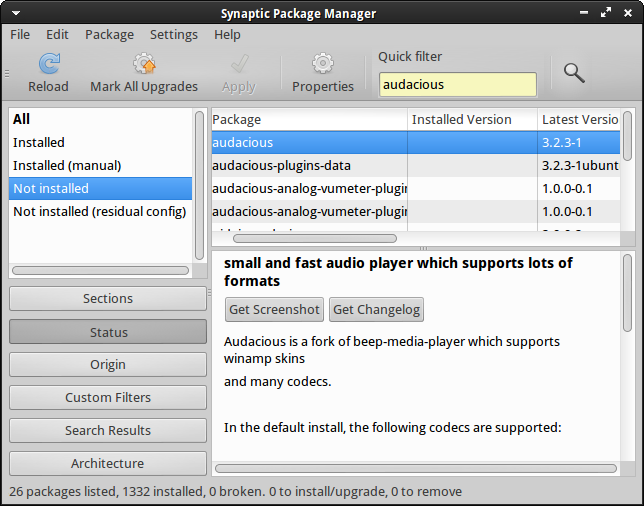Open the Help menu
The height and width of the screenshot is (506, 644).
pyautogui.click(x=227, y=34)
